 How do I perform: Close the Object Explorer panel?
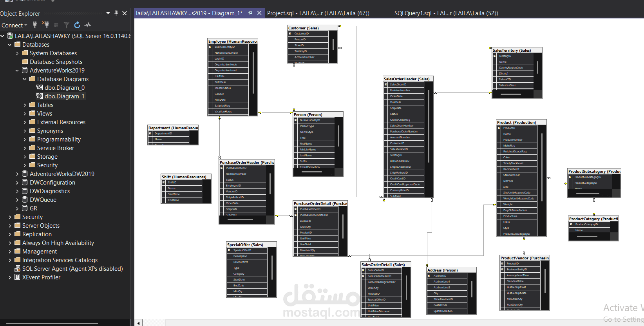pyautogui.click(x=125, y=13)
